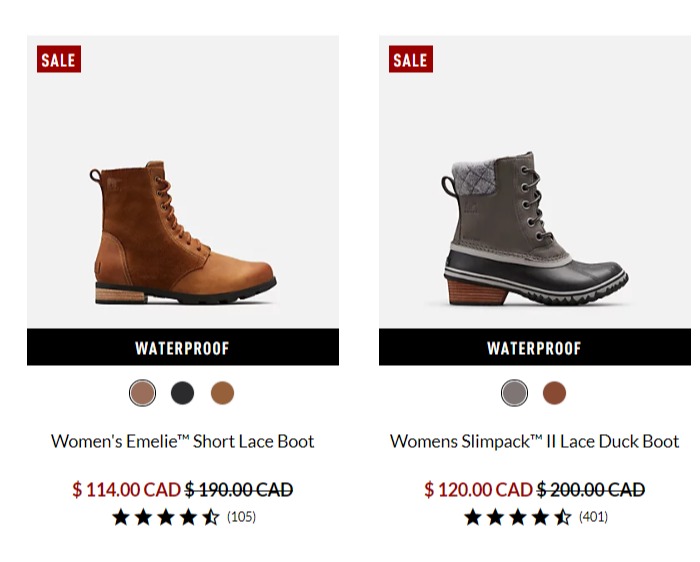Click the WATERPROOF banner under Slimpack boot

tap(535, 347)
